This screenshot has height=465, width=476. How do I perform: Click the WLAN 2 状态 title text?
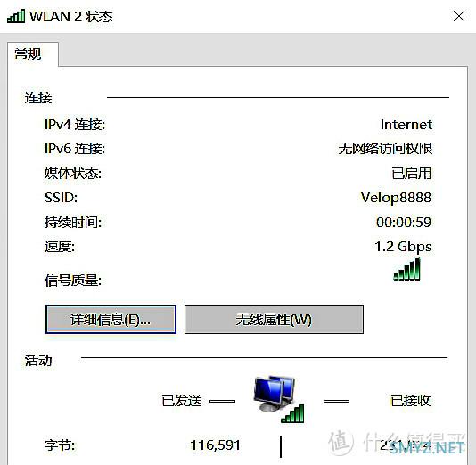point(71,16)
